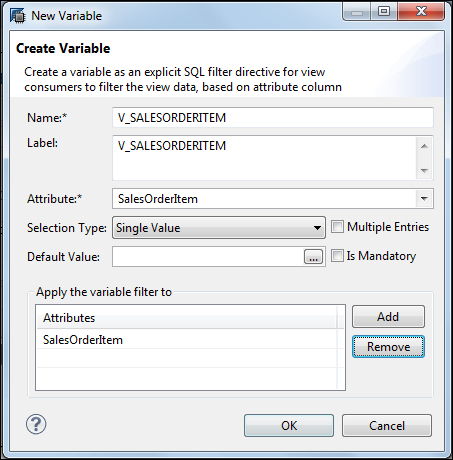Click the New Variable window title icon
This screenshot has width=453, height=460.
click(17, 16)
